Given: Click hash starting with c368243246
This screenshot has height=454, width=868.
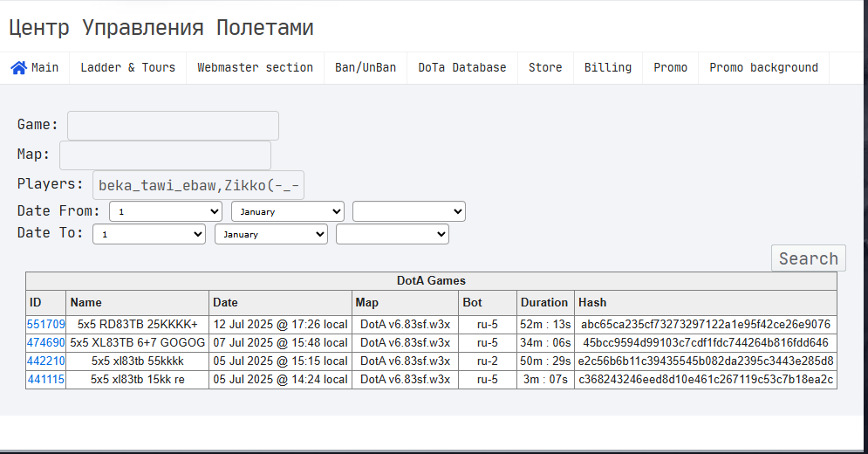Looking at the screenshot, I should [706, 379].
